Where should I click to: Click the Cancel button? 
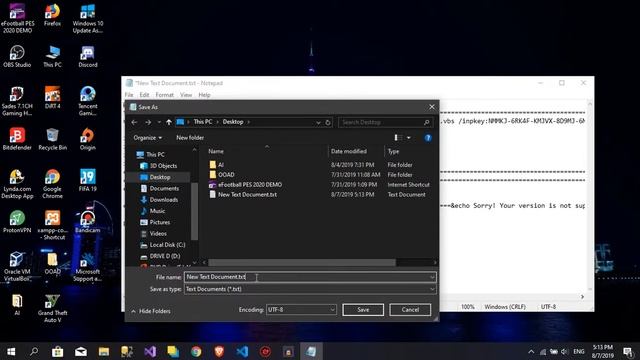(x=410, y=310)
